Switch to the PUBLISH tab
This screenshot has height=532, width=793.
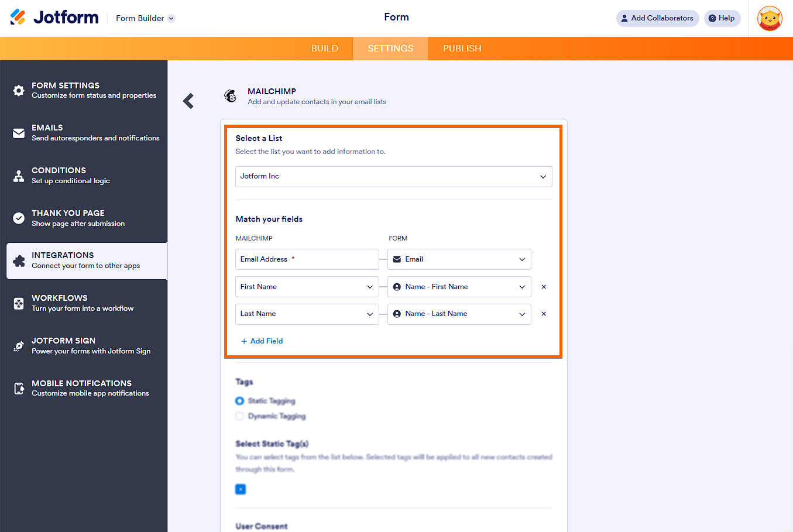(x=462, y=49)
